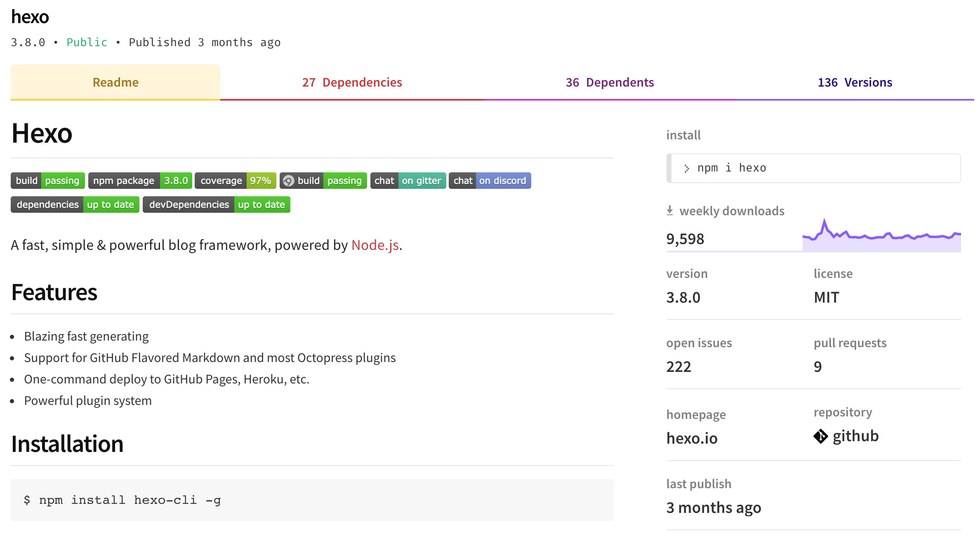Open the 27 Dependencies tab
The image size is (980, 536).
pos(352,82)
